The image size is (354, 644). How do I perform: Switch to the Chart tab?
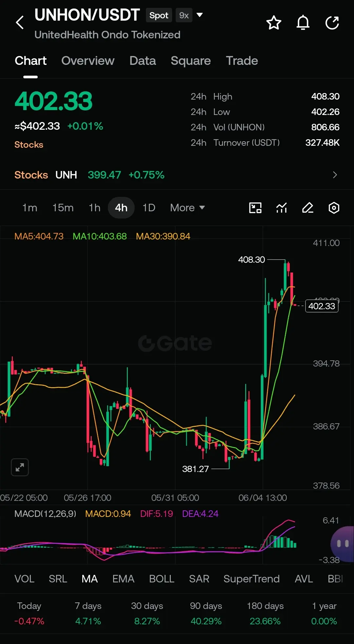click(30, 61)
